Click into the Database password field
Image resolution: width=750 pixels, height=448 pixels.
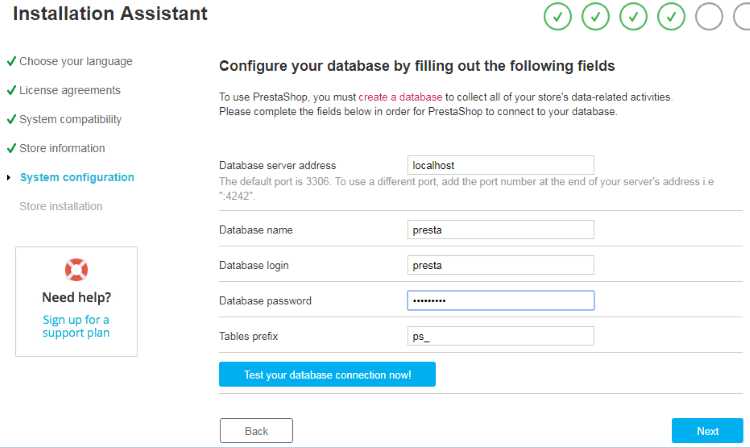point(501,300)
